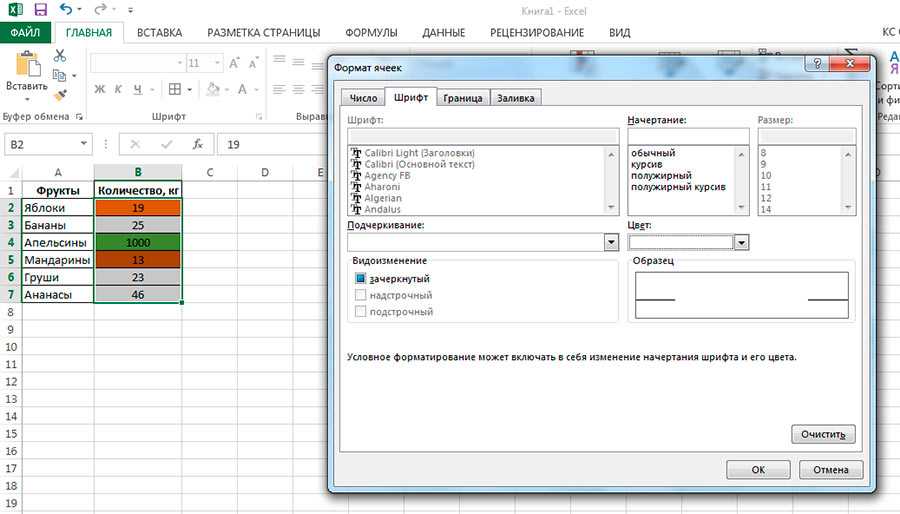Click the Format Painter brush icon
The image size is (900, 514).
tap(60, 95)
